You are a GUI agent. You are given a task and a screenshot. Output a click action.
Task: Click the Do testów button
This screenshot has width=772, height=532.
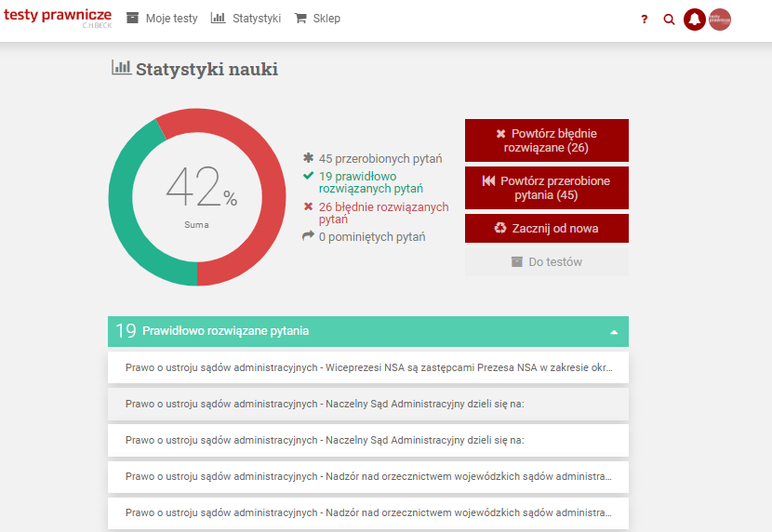pyautogui.click(x=547, y=261)
